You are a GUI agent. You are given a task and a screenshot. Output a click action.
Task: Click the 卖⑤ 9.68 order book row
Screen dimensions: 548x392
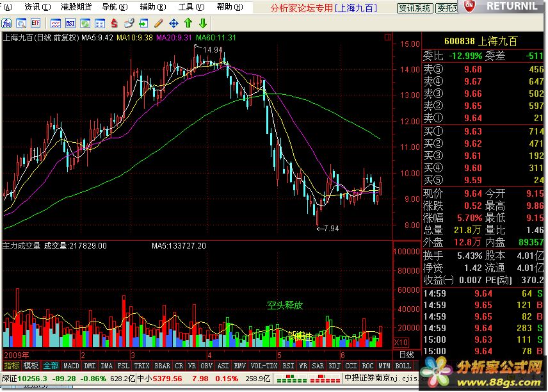483,69
